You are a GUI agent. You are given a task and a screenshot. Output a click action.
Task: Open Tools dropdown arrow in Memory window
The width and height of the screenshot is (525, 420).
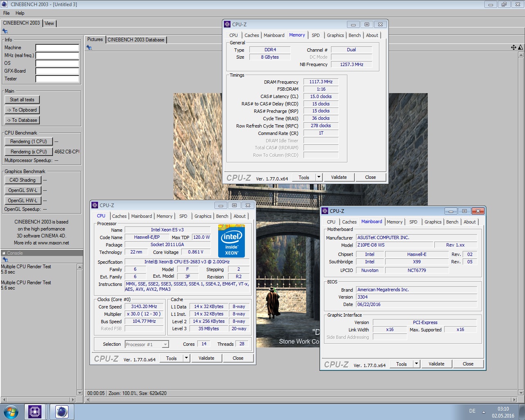point(319,177)
